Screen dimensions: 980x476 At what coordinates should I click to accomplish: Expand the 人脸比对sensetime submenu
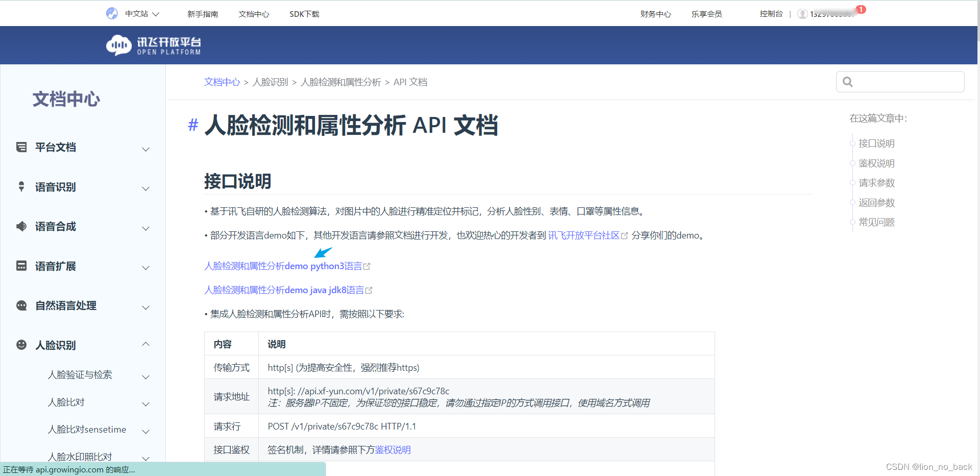point(145,432)
